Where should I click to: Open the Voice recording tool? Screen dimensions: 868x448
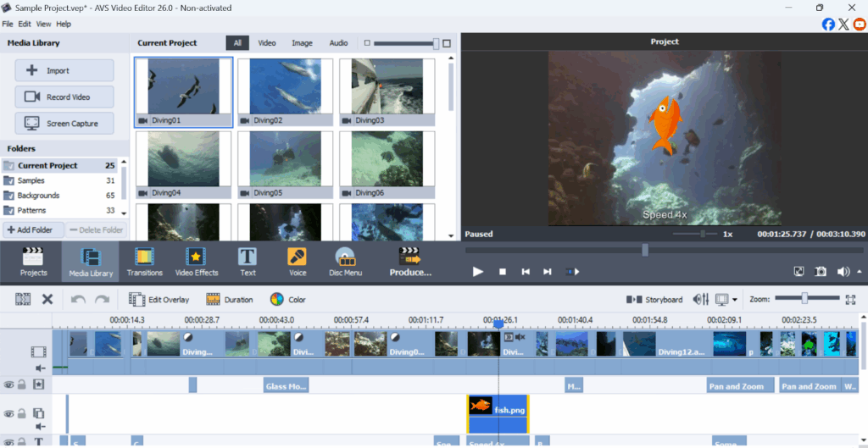coord(298,262)
